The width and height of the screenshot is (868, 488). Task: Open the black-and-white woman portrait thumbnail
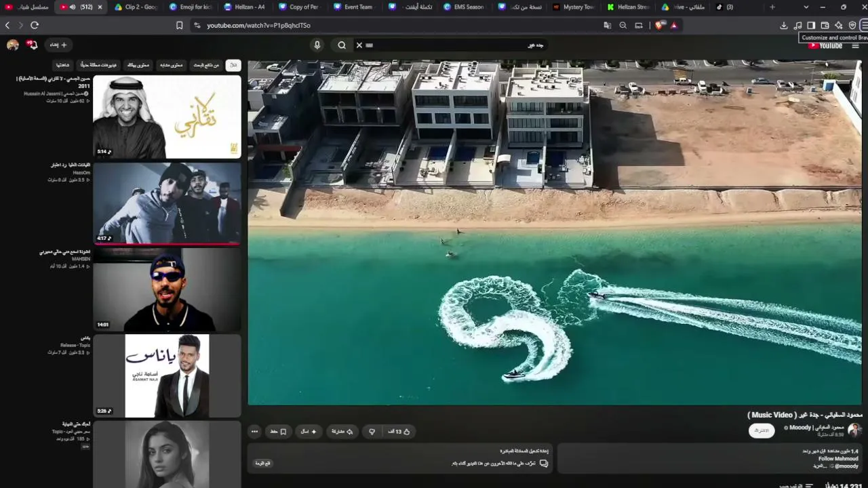click(x=167, y=454)
